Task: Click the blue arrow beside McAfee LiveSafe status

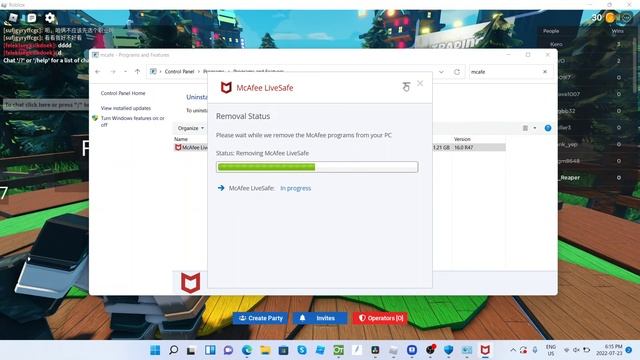Action: pos(221,188)
